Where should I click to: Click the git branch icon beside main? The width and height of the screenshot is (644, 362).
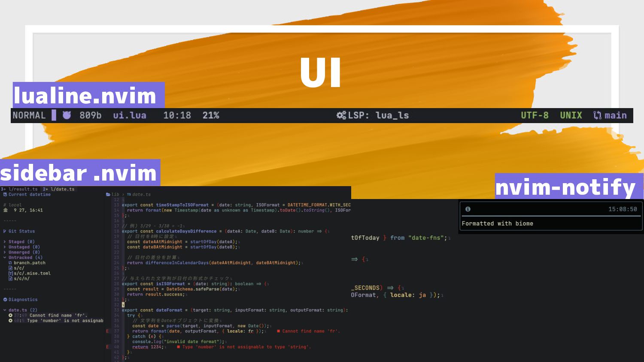click(597, 115)
